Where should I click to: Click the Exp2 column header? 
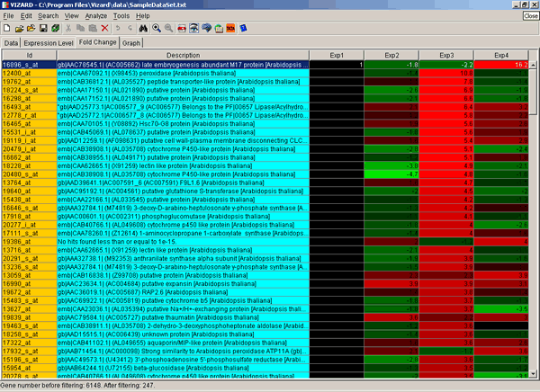(391, 55)
